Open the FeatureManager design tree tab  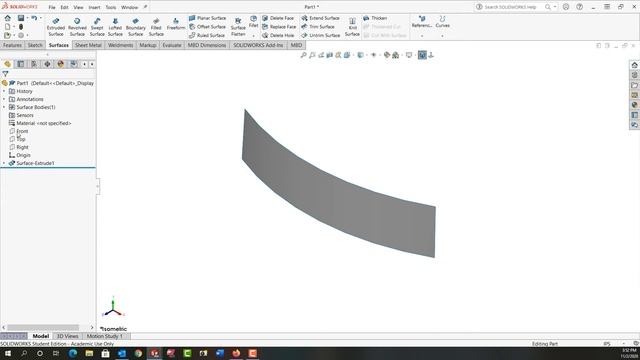(x=7, y=64)
